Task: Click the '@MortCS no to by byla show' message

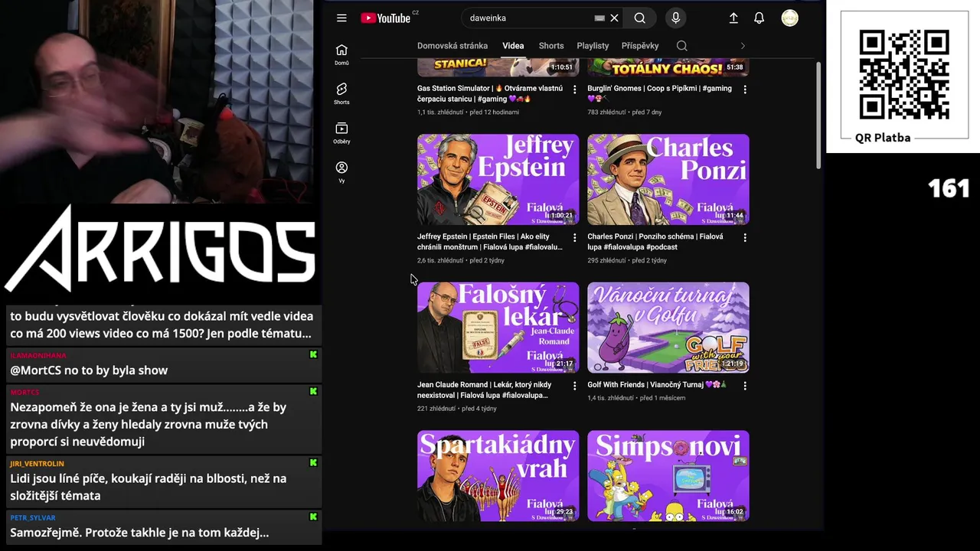Action: pos(89,370)
